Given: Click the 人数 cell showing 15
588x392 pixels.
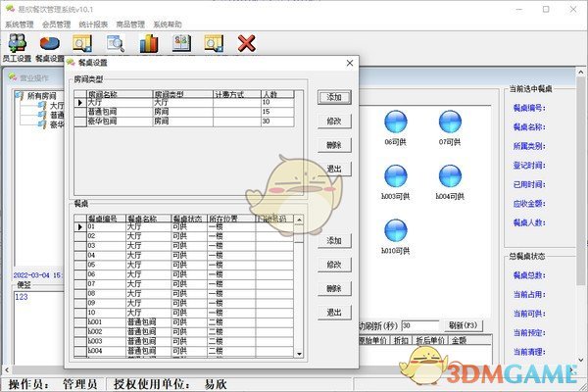Looking at the screenshot, I should 277,112.
